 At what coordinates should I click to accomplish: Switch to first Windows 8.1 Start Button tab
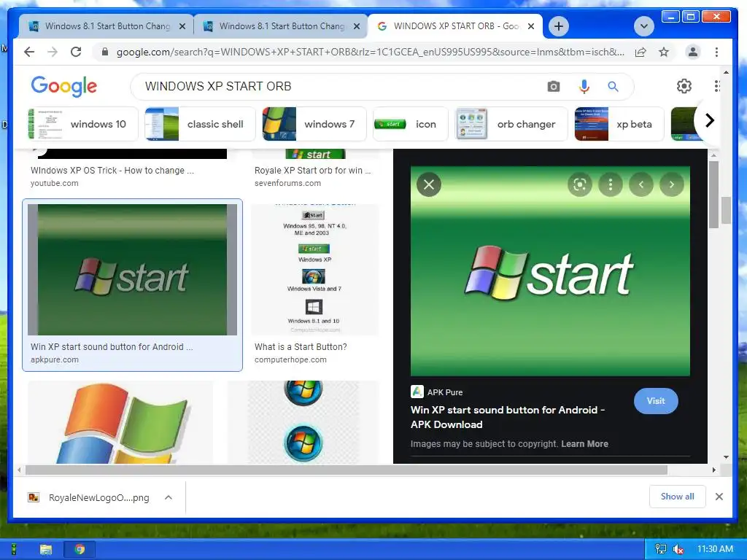tap(107, 26)
